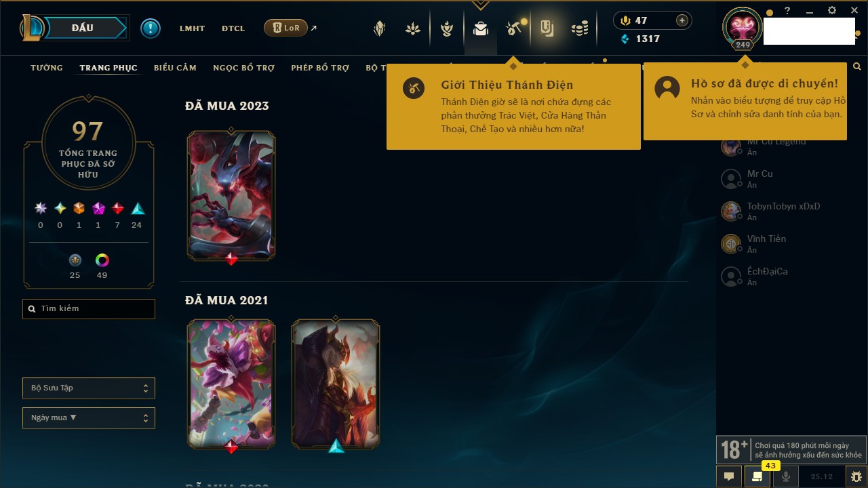
Task: Click the plus button beside RP balance
Action: coord(682,20)
